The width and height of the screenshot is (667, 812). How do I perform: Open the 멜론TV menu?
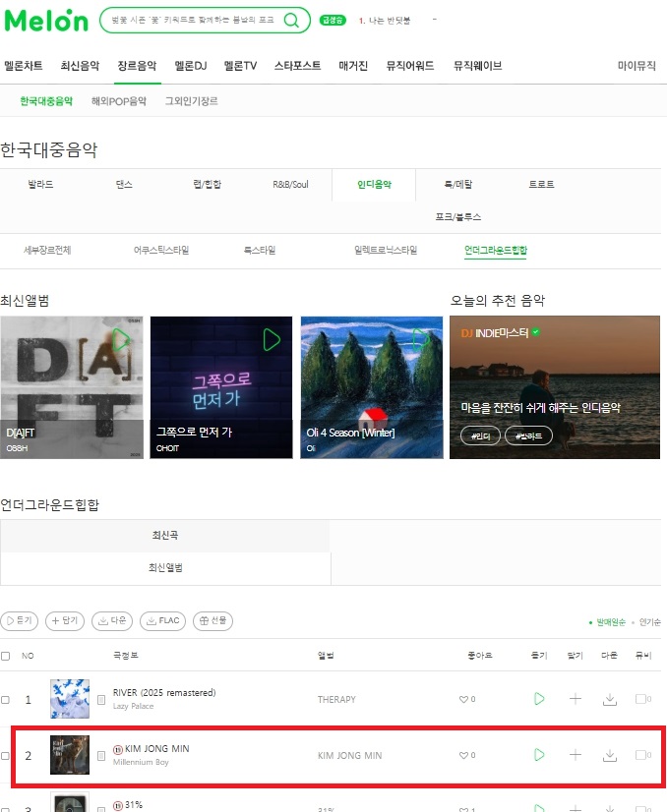point(240,66)
